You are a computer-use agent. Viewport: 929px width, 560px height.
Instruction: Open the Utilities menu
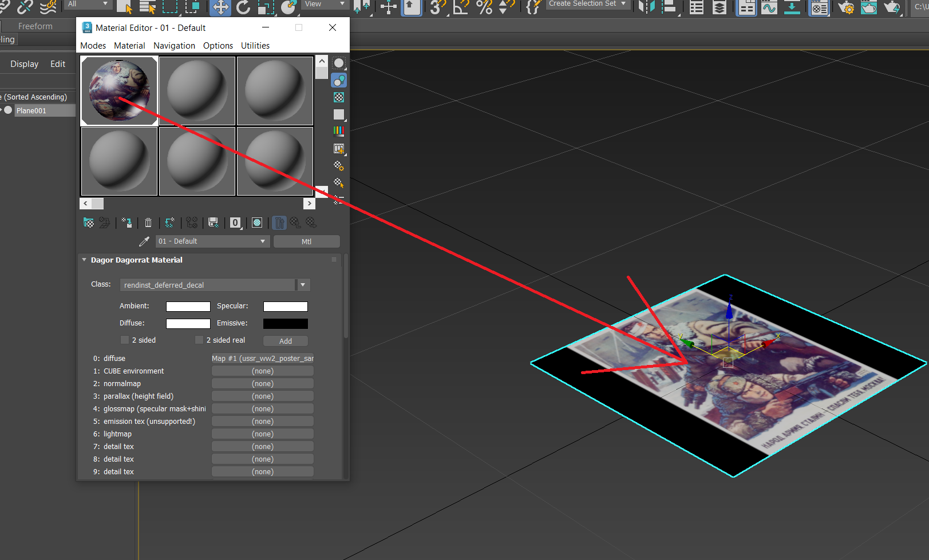click(x=255, y=46)
